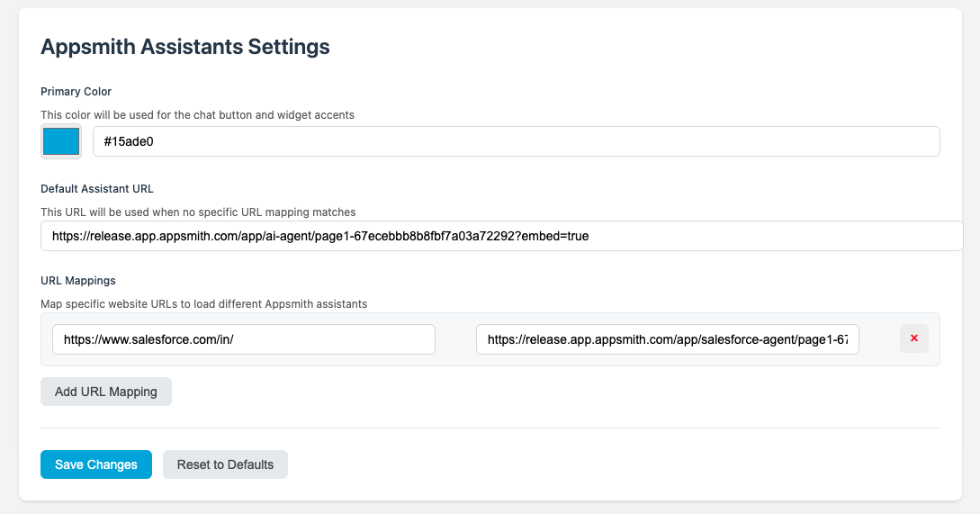Click the gap between the two mapping fields
The width and height of the screenshot is (980, 514).
[x=455, y=339]
